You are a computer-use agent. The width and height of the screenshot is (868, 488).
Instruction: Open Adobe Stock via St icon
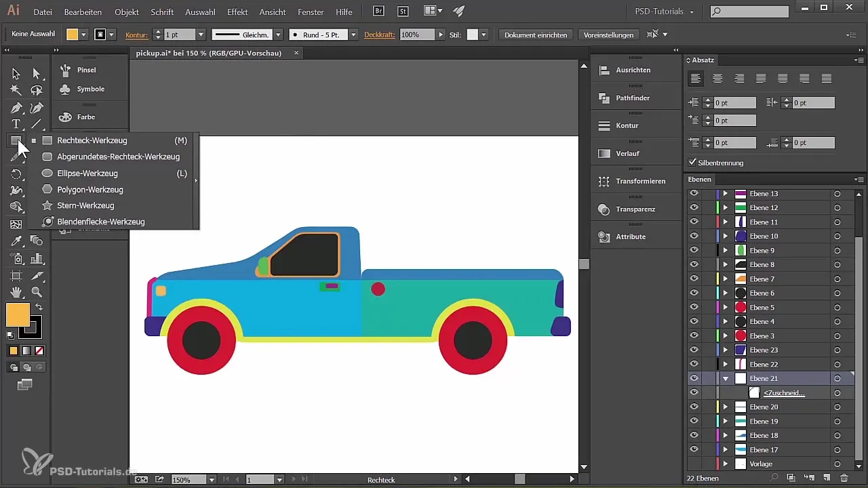click(x=403, y=11)
